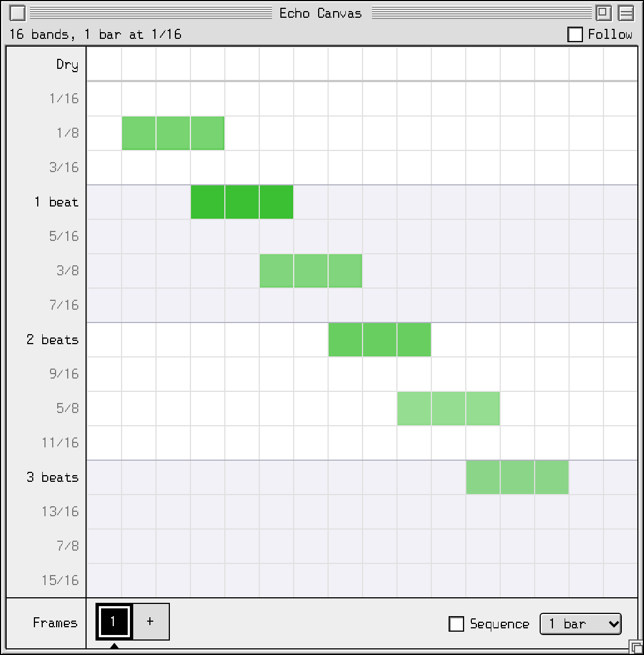Click the "9/16" band label
644x655 pixels.
pyautogui.click(x=64, y=374)
